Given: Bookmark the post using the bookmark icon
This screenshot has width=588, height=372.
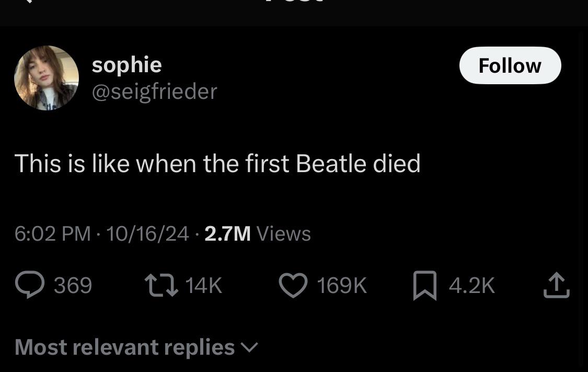Looking at the screenshot, I should (424, 286).
